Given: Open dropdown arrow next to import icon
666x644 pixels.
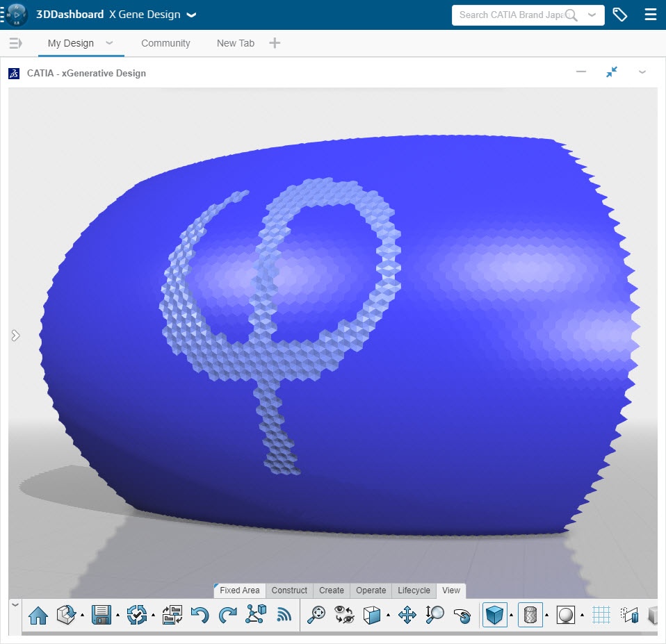Looking at the screenshot, I should tap(83, 615).
